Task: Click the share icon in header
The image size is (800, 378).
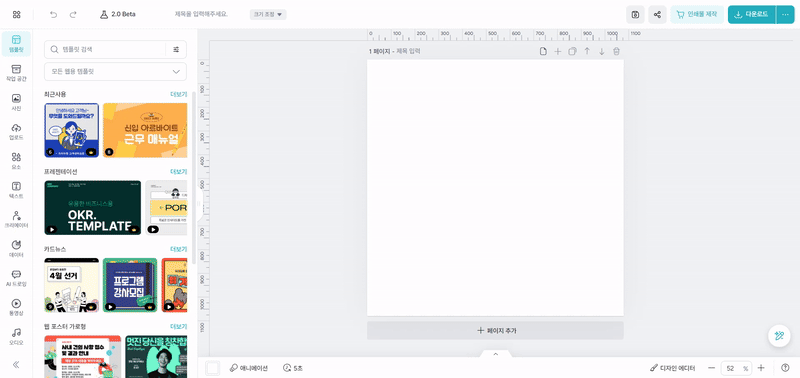Action: [x=658, y=15]
